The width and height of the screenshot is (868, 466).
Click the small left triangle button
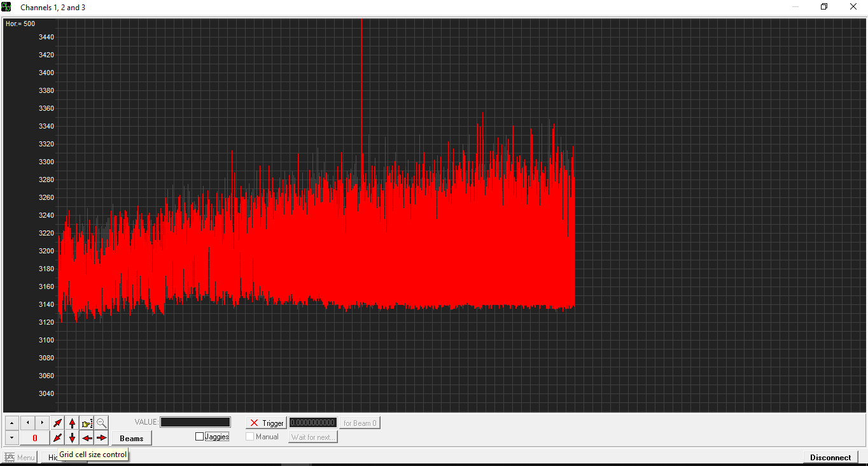pyautogui.click(x=27, y=423)
